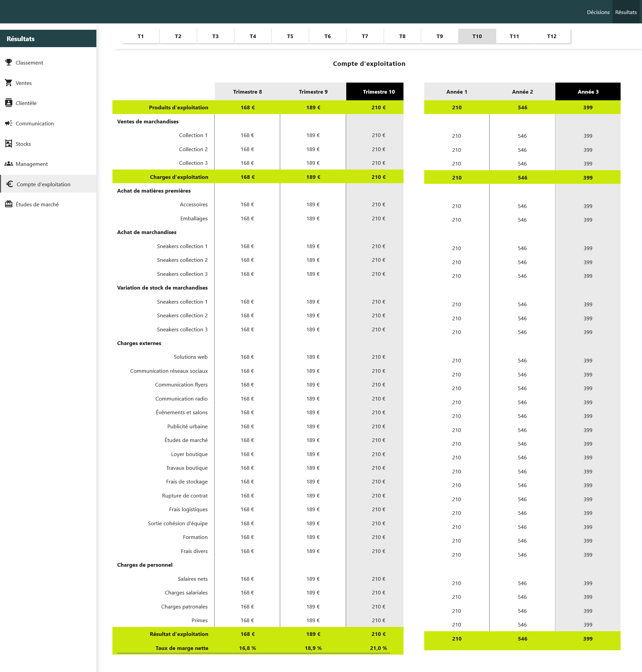The image size is (642, 672).
Task: Click the Achat de matières premières heading
Action: (154, 191)
